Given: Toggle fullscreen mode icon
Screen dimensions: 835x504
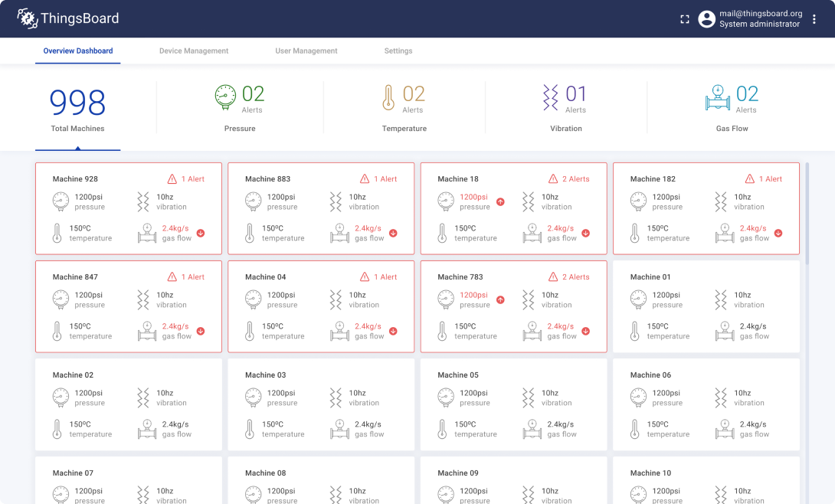Looking at the screenshot, I should click(x=685, y=19).
